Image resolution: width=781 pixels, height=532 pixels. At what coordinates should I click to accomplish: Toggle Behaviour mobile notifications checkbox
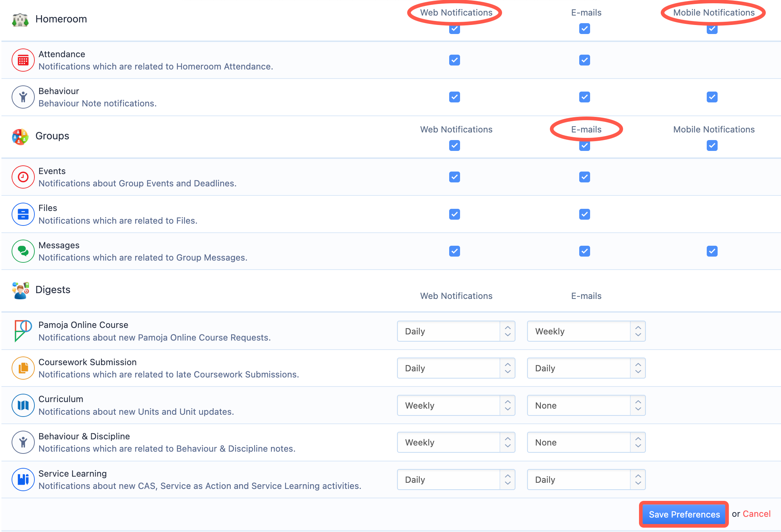pyautogui.click(x=712, y=97)
